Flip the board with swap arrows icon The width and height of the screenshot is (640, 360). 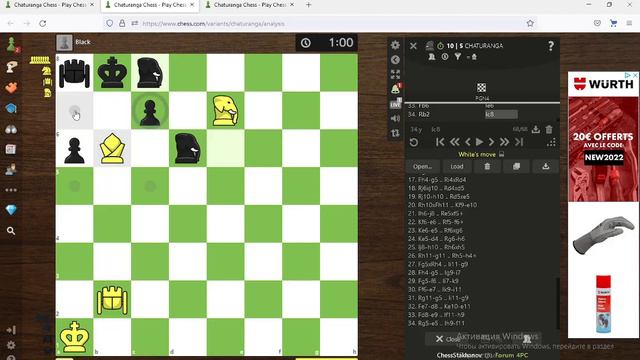(x=395, y=133)
